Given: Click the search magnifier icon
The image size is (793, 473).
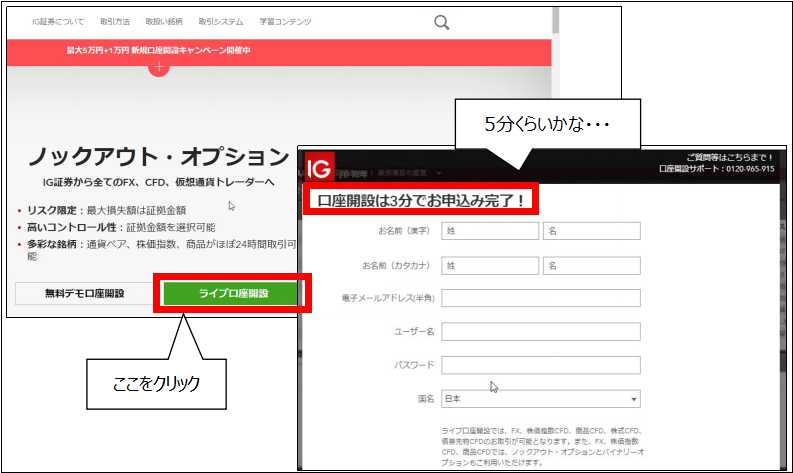Looking at the screenshot, I should click(442, 22).
